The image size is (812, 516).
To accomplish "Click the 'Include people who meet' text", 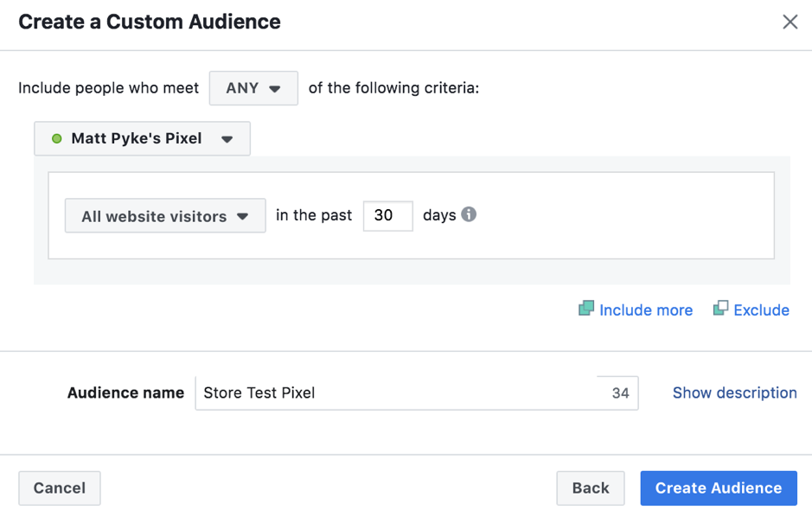I will coord(109,88).
